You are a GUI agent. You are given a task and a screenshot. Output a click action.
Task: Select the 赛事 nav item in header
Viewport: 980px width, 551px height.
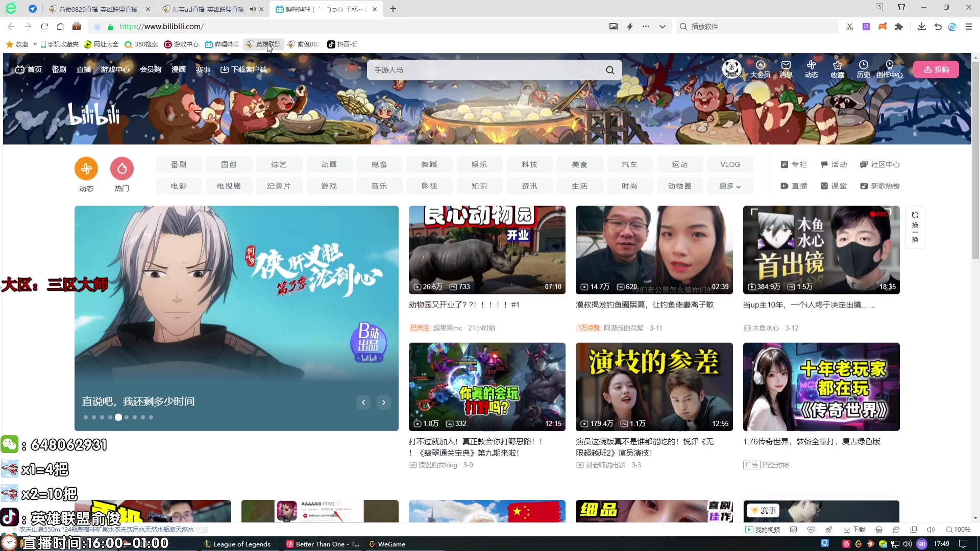(x=203, y=69)
